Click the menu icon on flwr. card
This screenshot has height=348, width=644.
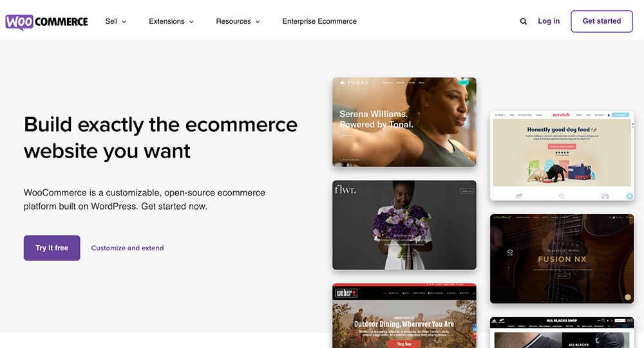click(x=466, y=191)
